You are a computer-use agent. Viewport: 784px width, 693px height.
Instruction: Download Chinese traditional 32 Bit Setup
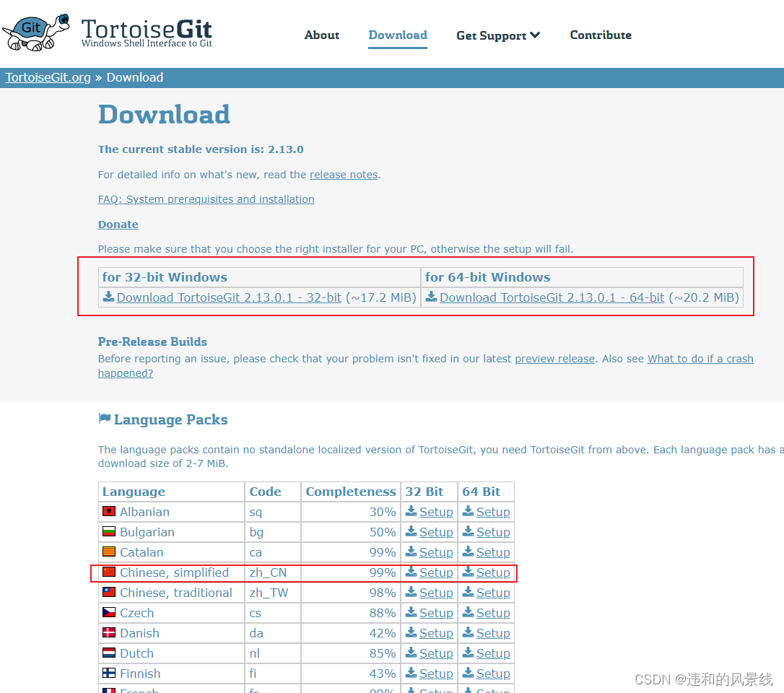(x=436, y=593)
